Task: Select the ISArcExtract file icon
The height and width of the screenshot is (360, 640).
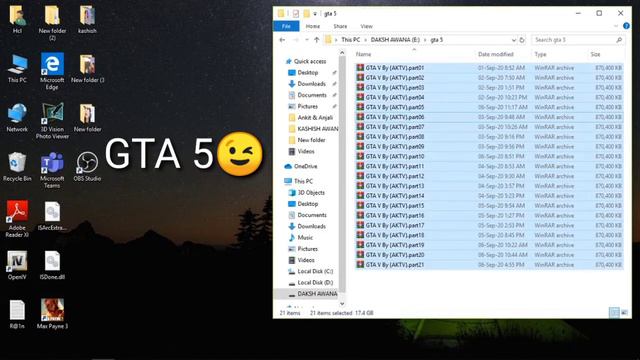Action: click(52, 217)
